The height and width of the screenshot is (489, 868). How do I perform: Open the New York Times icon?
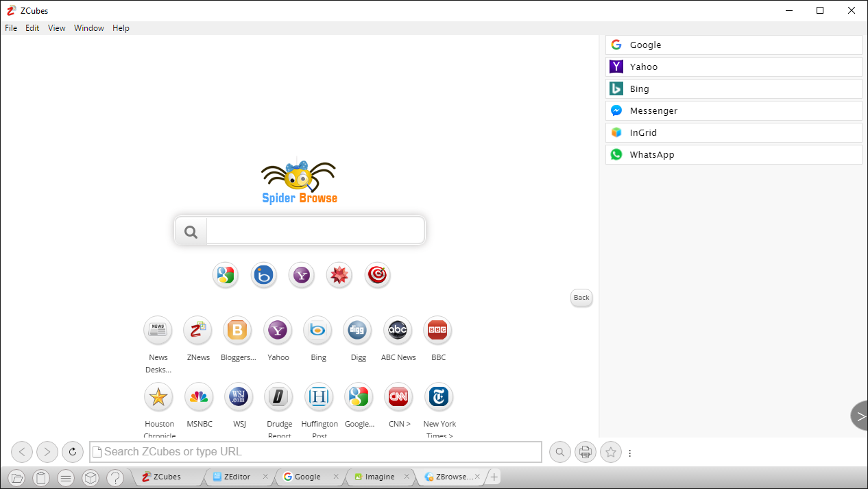(438, 397)
